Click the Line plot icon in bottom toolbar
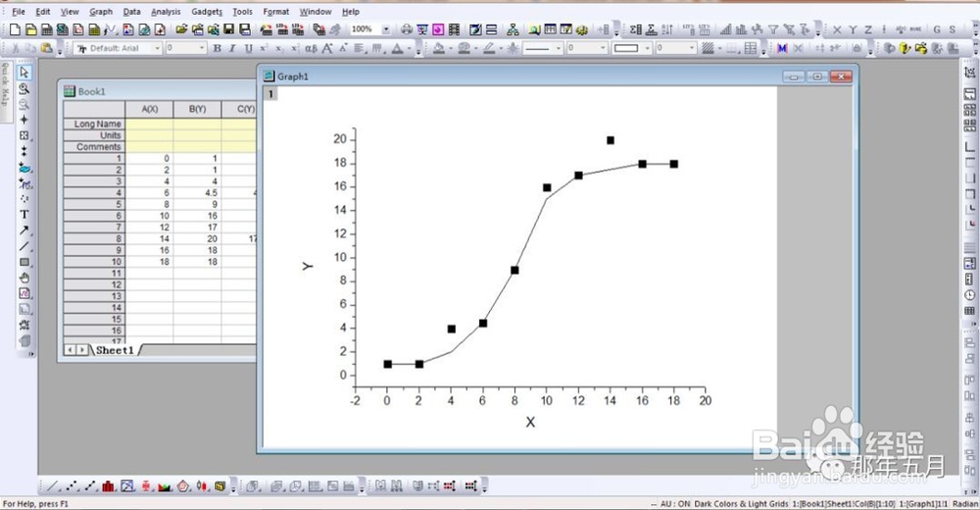The image size is (980, 510). click(53, 485)
